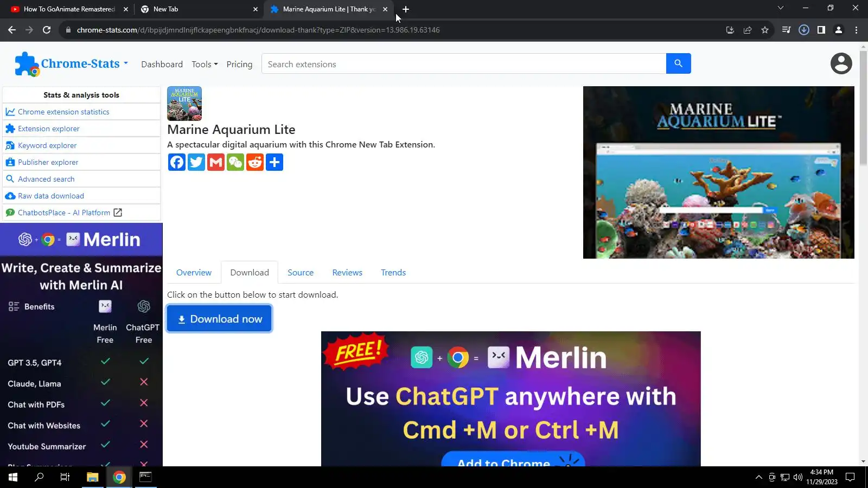Image resolution: width=868 pixels, height=488 pixels.
Task: Open the user account avatar icon
Action: (841, 63)
